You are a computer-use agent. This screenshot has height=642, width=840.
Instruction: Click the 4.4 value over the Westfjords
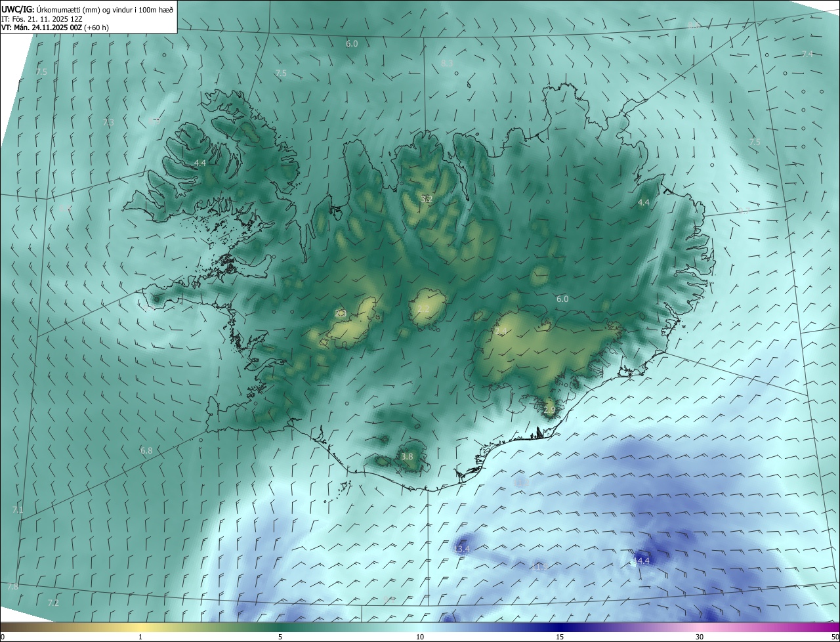[x=201, y=163]
